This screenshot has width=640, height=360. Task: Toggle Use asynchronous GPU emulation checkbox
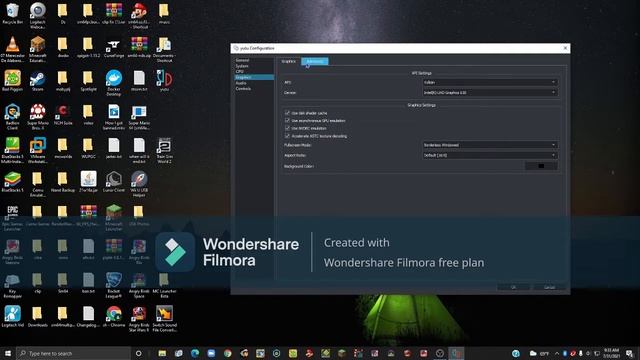287,120
